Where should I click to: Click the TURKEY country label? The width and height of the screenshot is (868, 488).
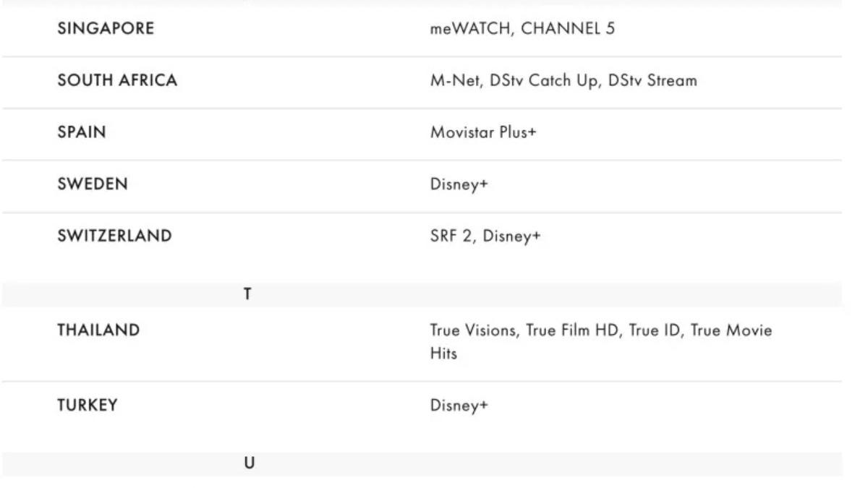pos(88,405)
